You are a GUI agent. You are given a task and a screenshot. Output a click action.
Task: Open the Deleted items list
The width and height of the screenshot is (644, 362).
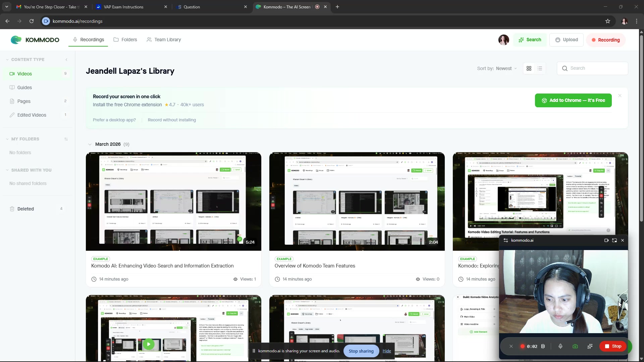[37, 209]
